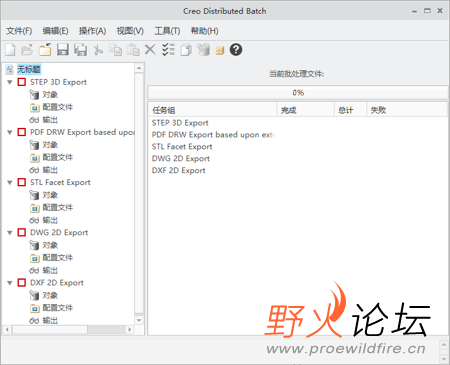Toggle the STL Facet Export checkbox

[22, 182]
